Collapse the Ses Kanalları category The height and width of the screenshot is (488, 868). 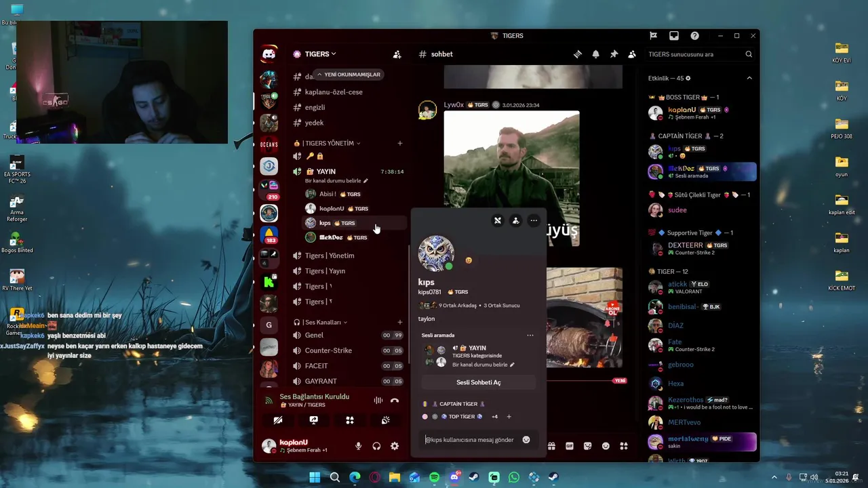pyautogui.click(x=321, y=323)
